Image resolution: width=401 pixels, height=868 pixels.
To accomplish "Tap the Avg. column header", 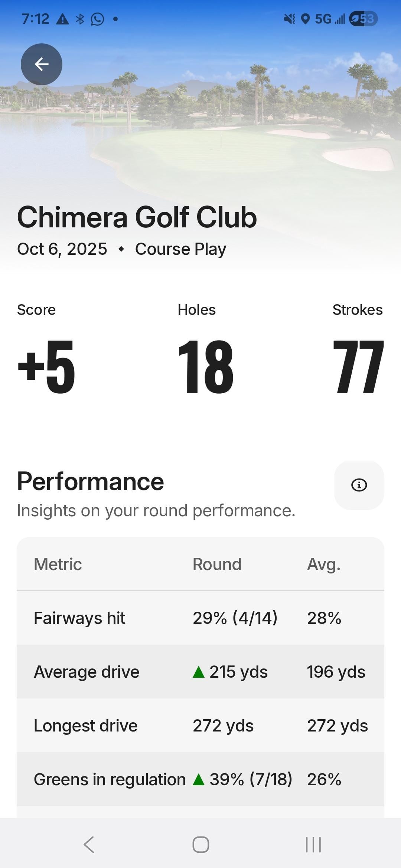I will click(x=323, y=564).
